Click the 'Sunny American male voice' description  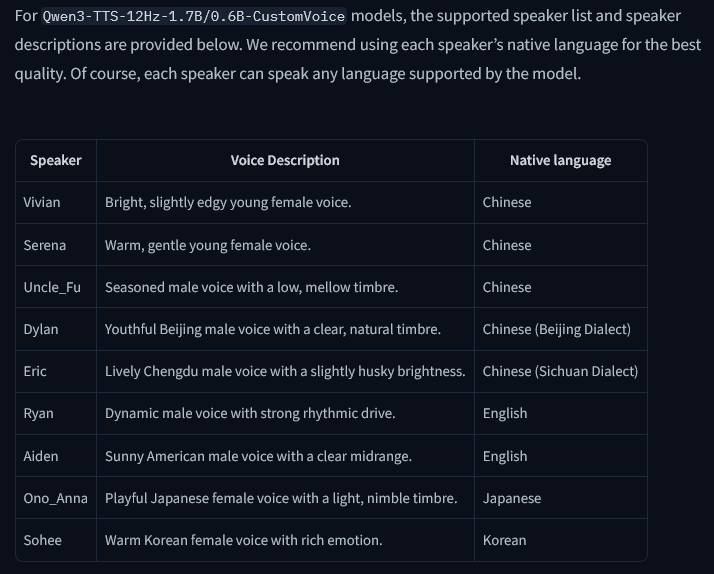point(258,456)
